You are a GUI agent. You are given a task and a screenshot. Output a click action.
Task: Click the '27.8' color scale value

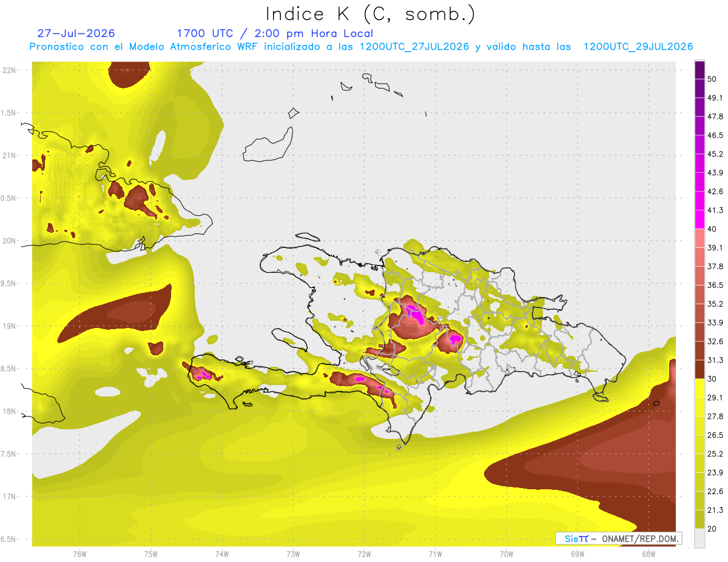click(x=715, y=416)
